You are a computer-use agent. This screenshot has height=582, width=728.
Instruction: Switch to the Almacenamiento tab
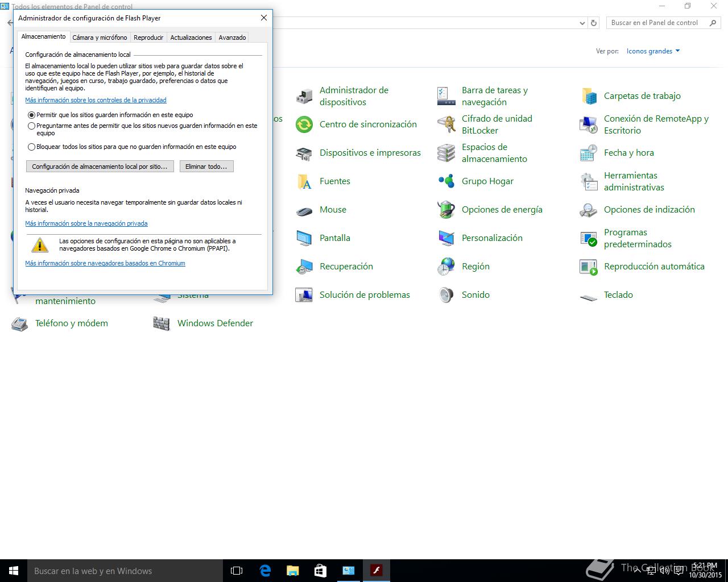pos(43,36)
